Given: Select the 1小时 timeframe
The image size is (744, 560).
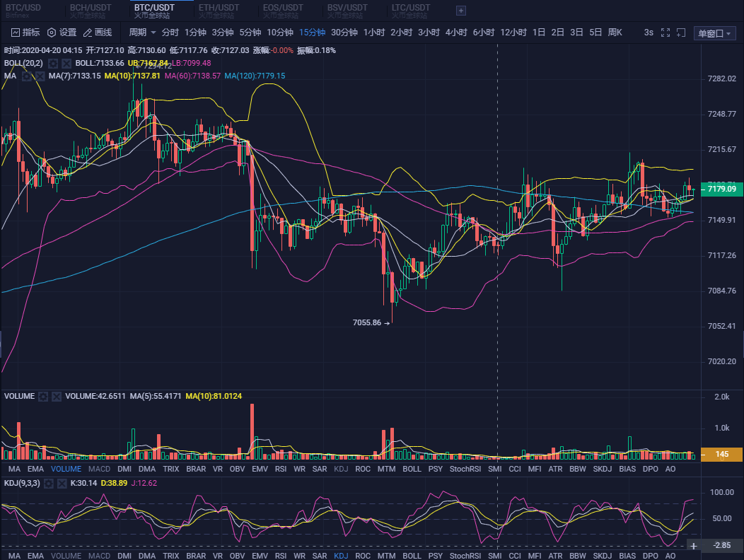Looking at the screenshot, I should (373, 32).
